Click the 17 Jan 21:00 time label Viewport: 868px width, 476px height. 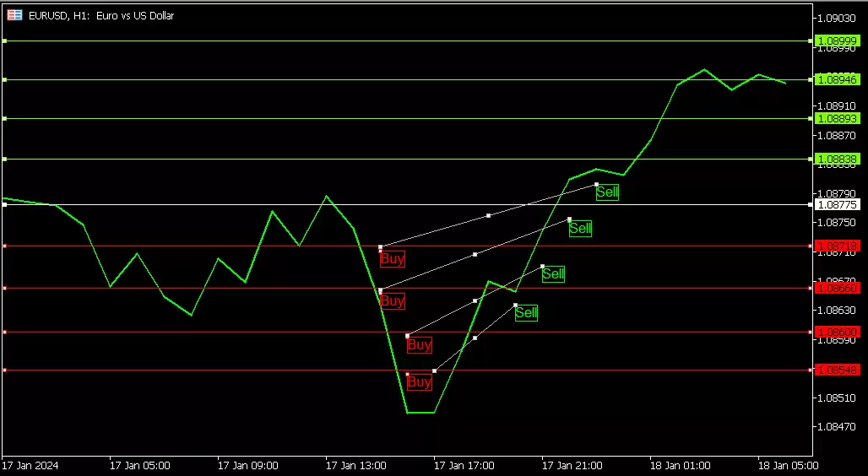coord(572,465)
